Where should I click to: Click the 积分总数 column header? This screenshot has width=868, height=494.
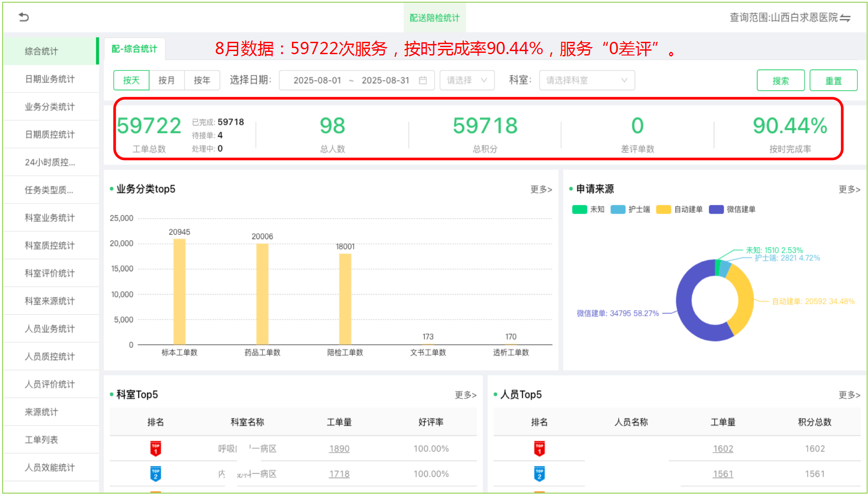click(815, 422)
